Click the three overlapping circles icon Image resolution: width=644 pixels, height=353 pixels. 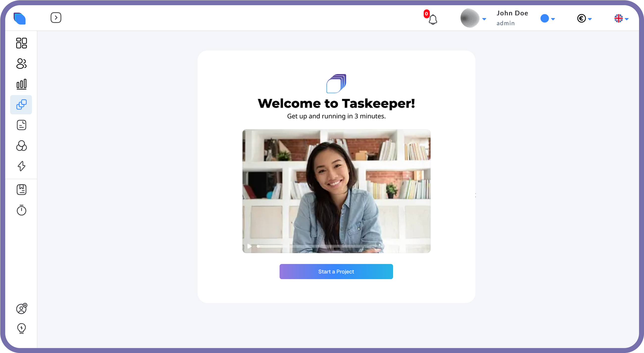(21, 146)
